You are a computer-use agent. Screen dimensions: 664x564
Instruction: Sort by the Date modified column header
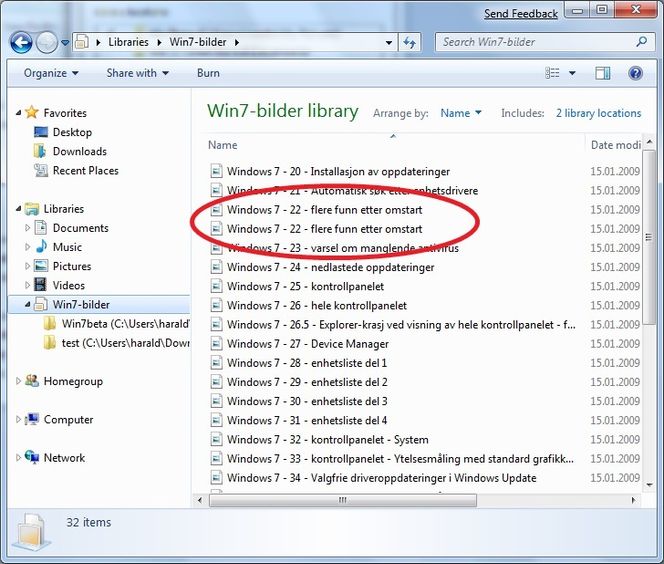[x=615, y=145]
